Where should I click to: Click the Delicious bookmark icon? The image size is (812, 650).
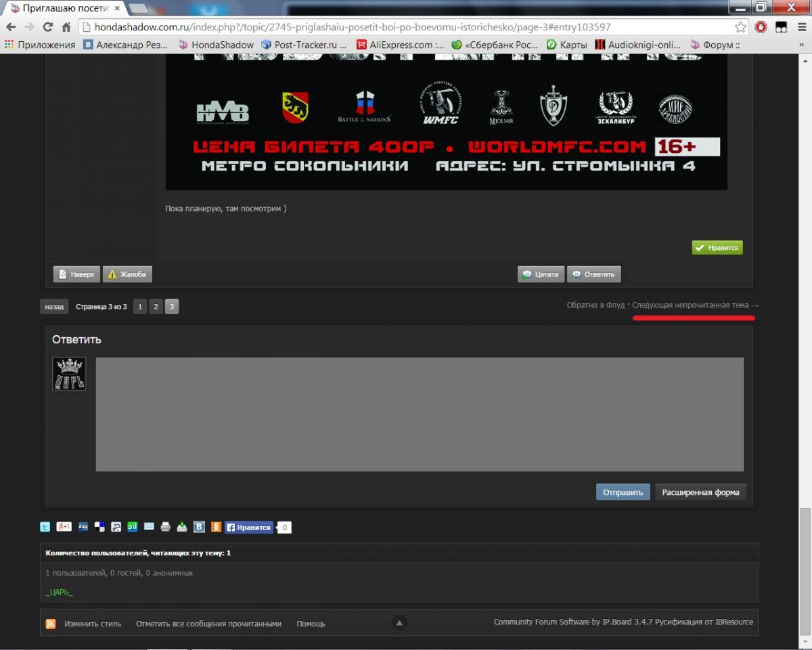point(99,527)
